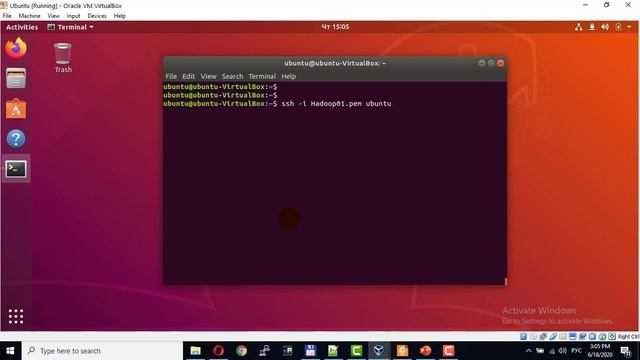Viewport: 640px width, 360px height.
Task: Select the Terminal icon in the dock
Action: pyautogui.click(x=16, y=169)
